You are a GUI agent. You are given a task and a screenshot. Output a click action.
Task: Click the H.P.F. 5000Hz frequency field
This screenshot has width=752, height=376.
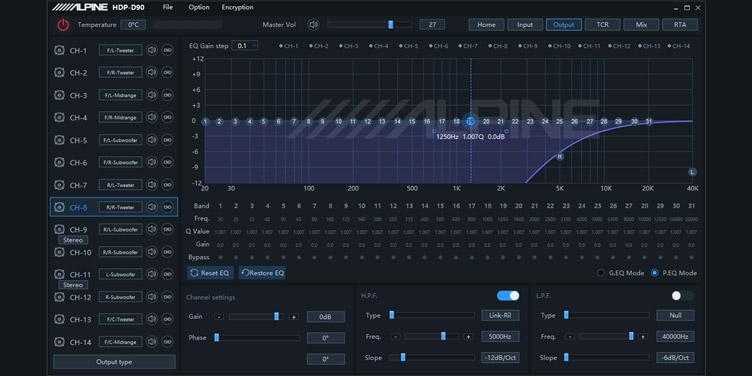pyautogui.click(x=500, y=336)
